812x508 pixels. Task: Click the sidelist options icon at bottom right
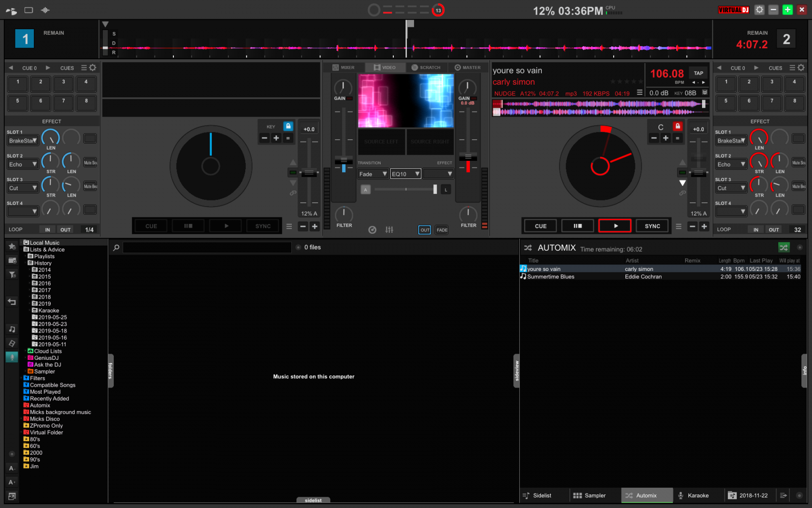tap(783, 495)
